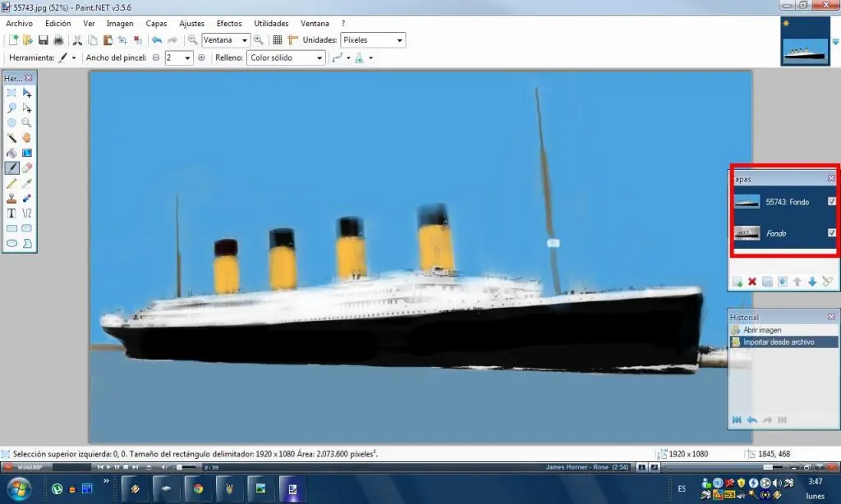Image resolution: width=841 pixels, height=504 pixels.
Task: Click the image thumbnail at top right
Action: coord(805,41)
